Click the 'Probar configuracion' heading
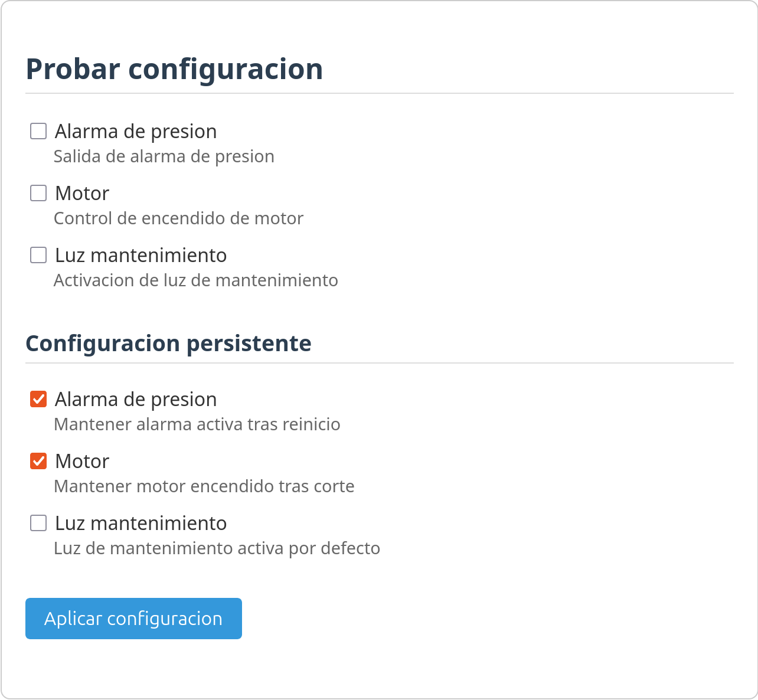The image size is (758, 700). coord(174,69)
